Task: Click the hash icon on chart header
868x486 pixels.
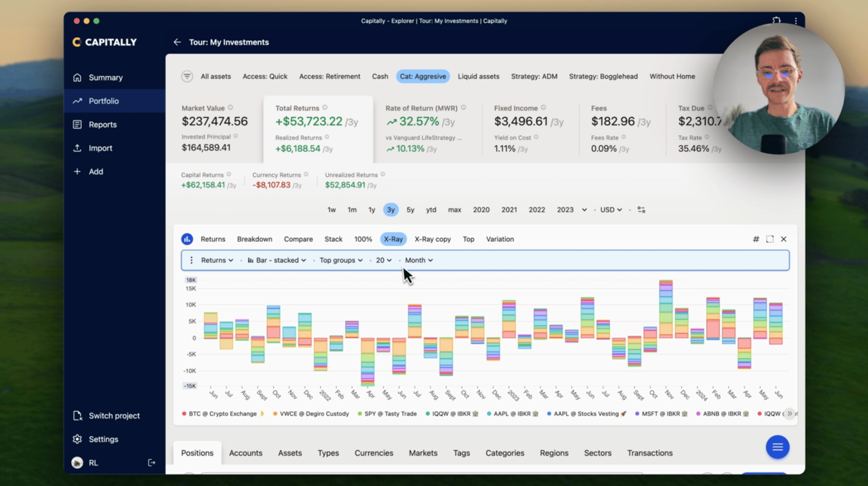Action: pos(756,239)
